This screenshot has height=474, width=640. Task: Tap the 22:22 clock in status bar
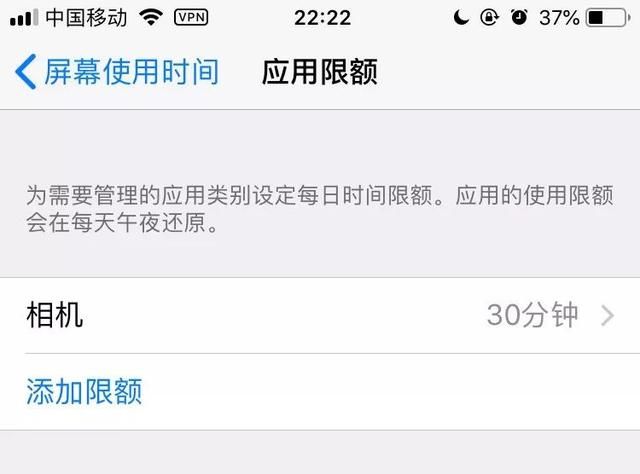click(x=322, y=18)
